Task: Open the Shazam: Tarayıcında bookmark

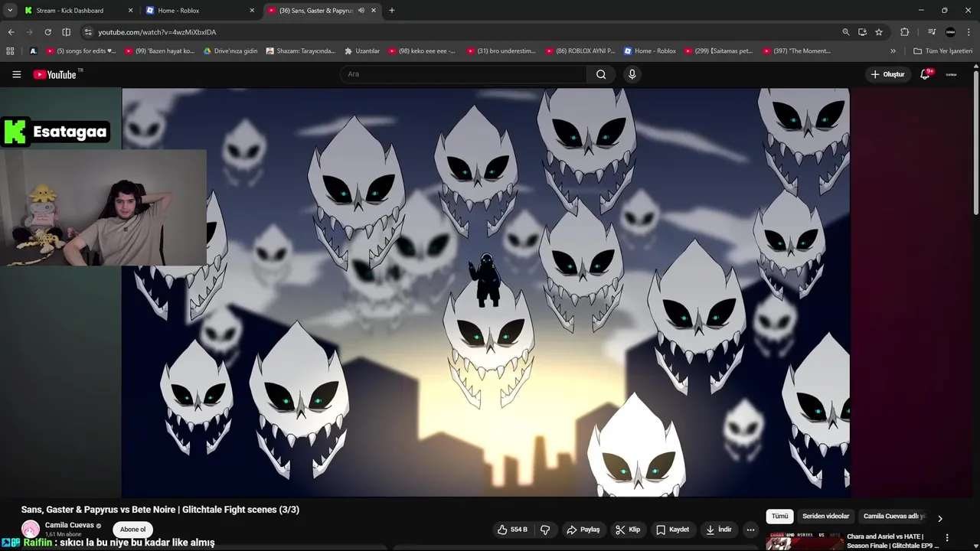Action: 301,51
